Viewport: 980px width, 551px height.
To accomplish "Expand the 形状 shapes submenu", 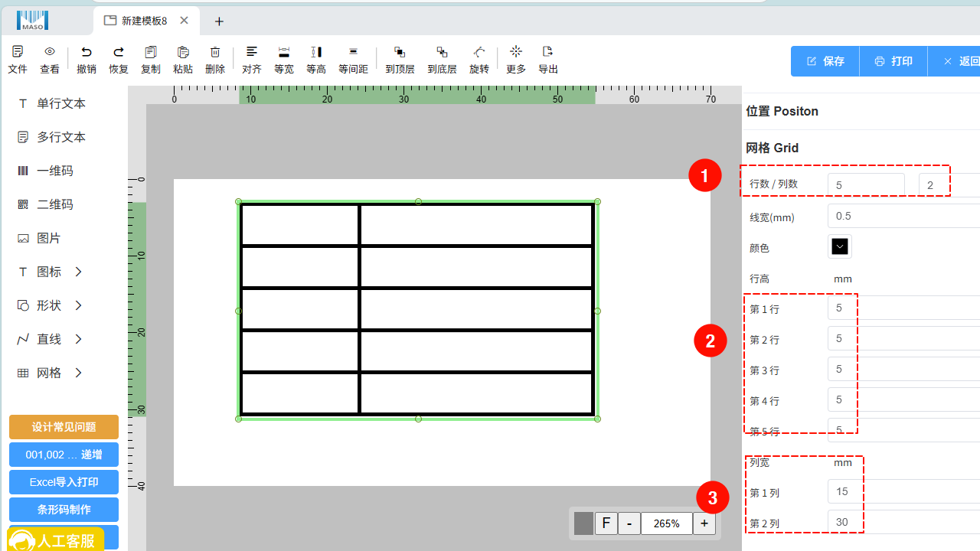I will pyautogui.click(x=50, y=305).
